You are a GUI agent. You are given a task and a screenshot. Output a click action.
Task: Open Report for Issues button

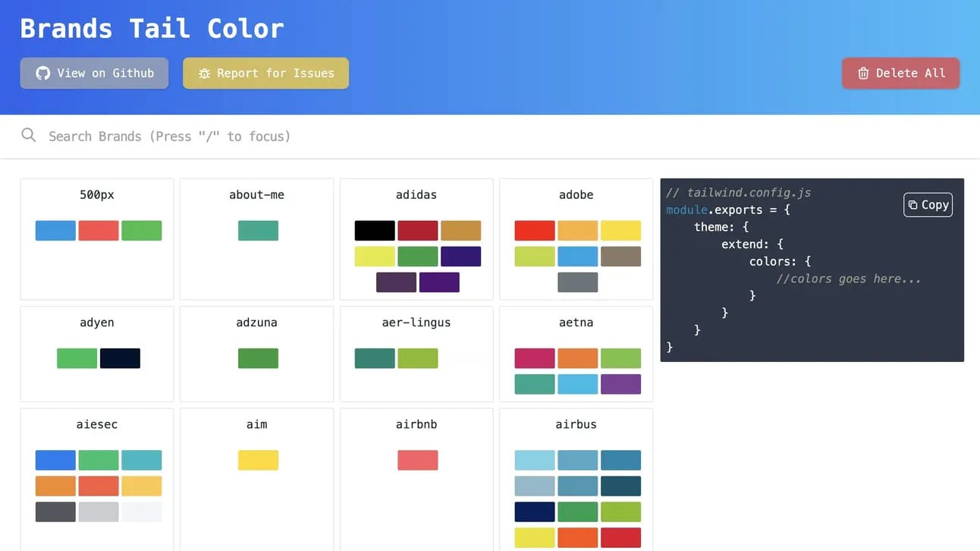click(x=265, y=73)
